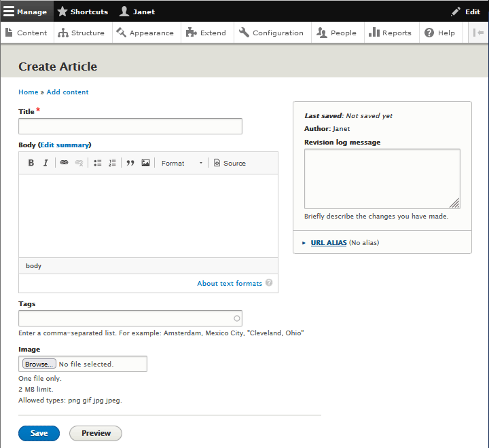Screen dimensions: 489x448
Task: Click the Preview button
Action: 96,433
